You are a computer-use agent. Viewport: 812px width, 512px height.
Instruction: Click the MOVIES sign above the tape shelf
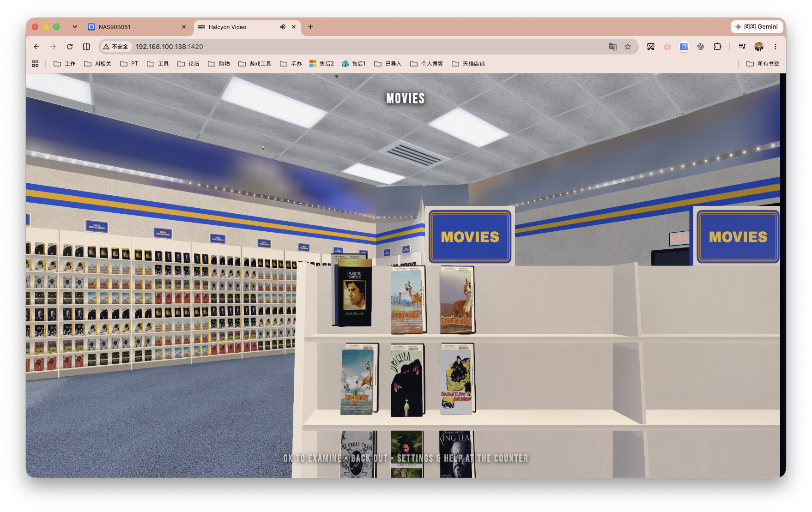point(470,237)
